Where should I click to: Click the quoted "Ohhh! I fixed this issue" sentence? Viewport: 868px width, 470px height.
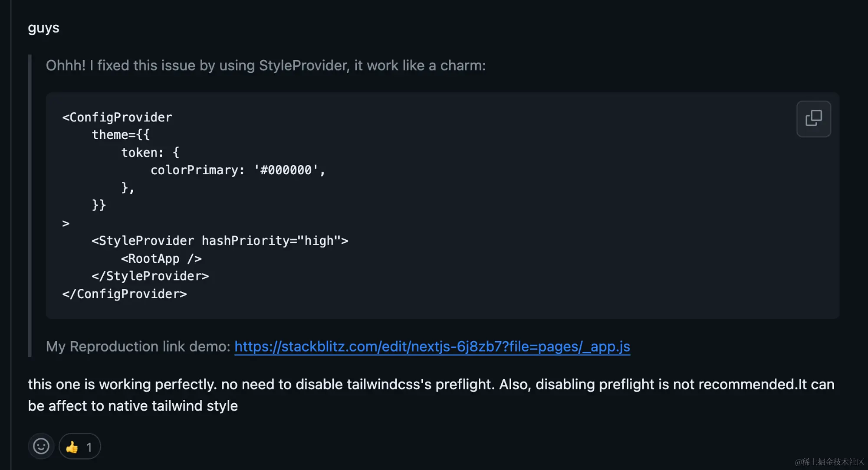tap(266, 65)
